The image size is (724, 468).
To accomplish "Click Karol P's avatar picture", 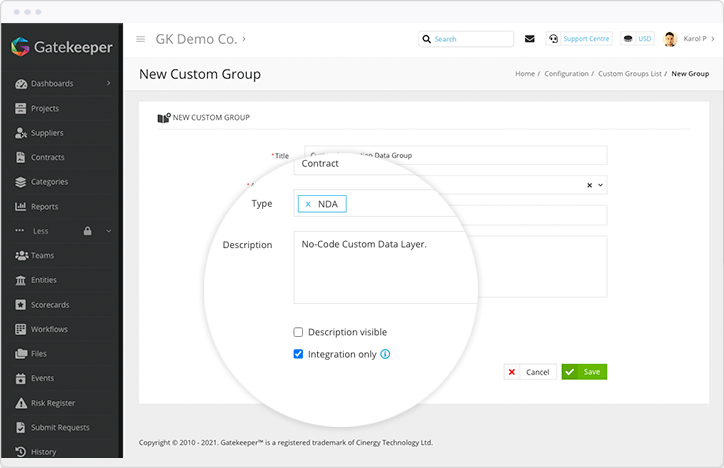I will pyautogui.click(x=670, y=39).
